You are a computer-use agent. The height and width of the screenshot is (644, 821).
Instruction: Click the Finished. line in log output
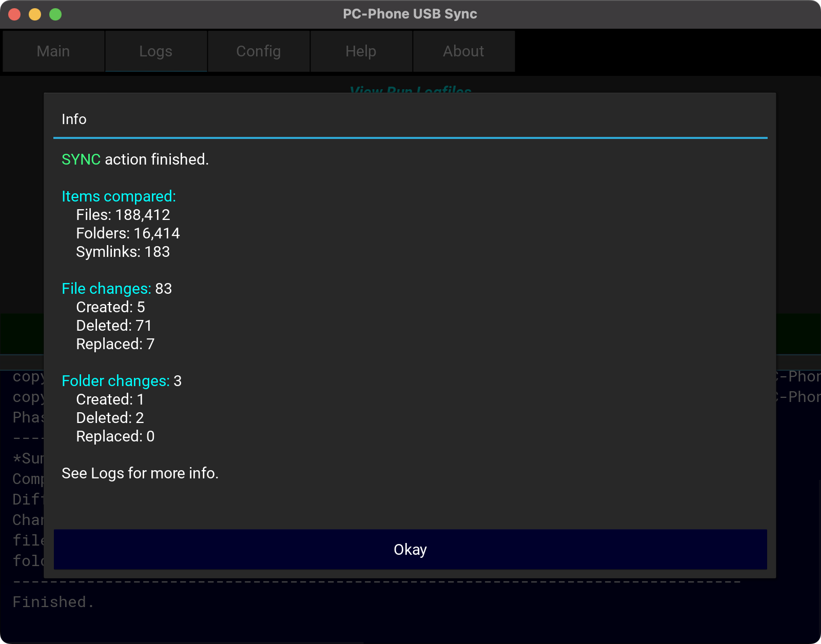coord(53,602)
